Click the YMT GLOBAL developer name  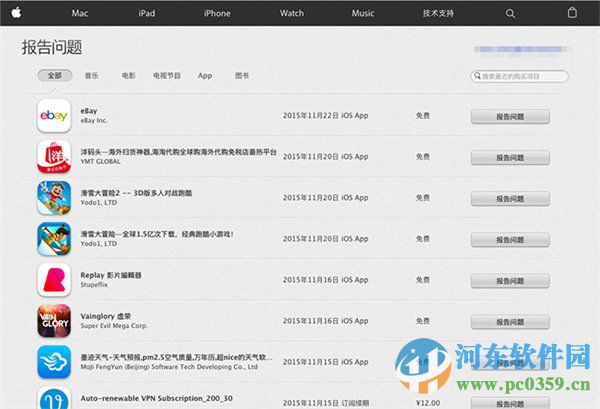point(100,161)
